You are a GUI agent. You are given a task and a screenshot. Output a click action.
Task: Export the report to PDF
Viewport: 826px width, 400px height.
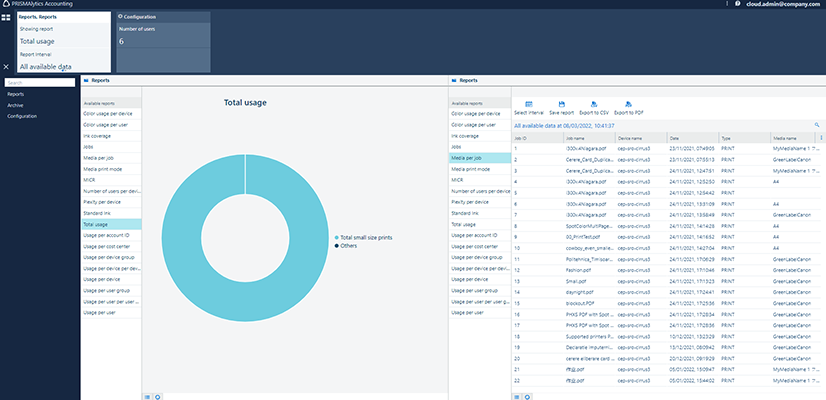tap(630, 104)
